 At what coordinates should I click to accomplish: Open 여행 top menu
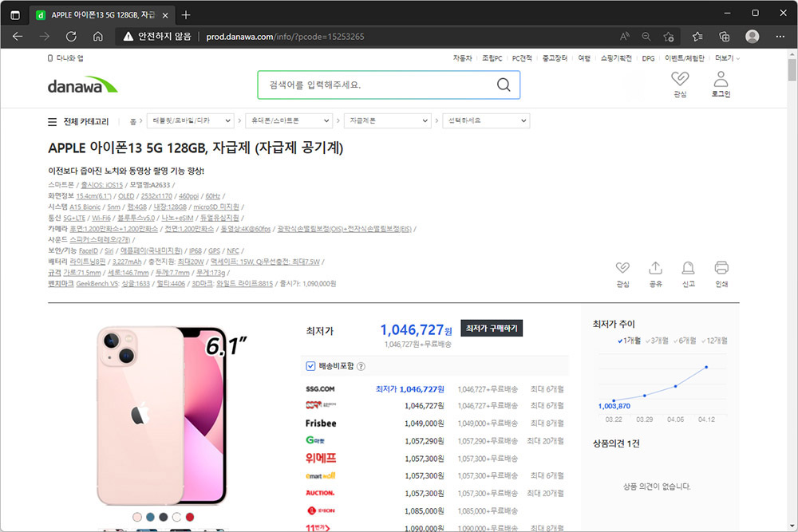[584, 58]
